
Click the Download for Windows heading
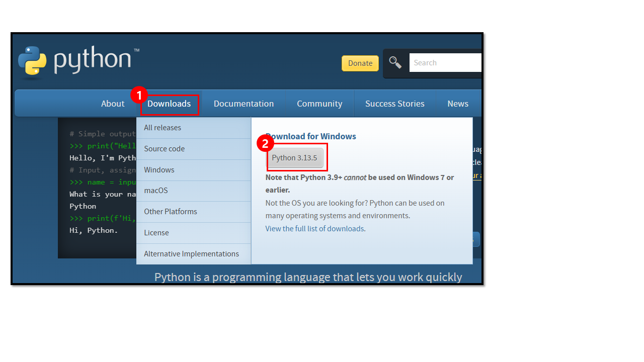point(311,136)
